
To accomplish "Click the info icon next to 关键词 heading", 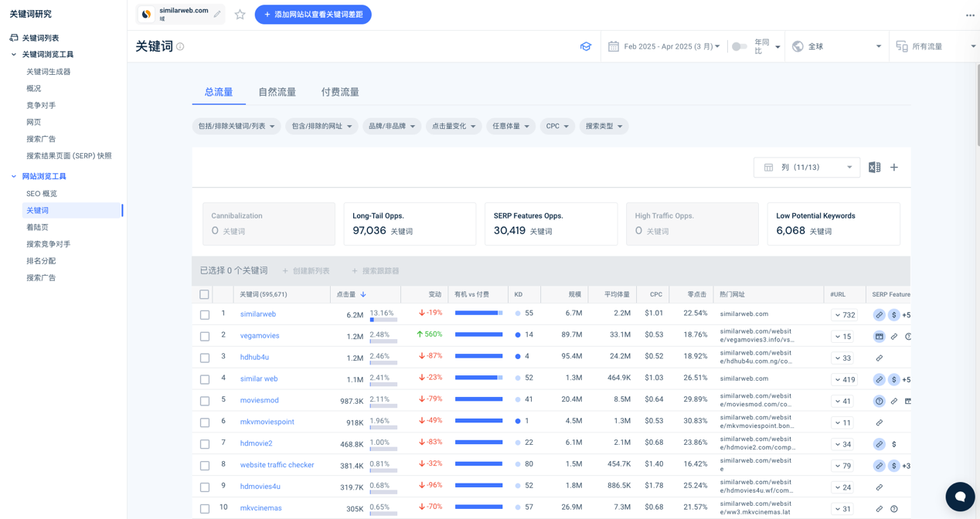I will coord(180,47).
